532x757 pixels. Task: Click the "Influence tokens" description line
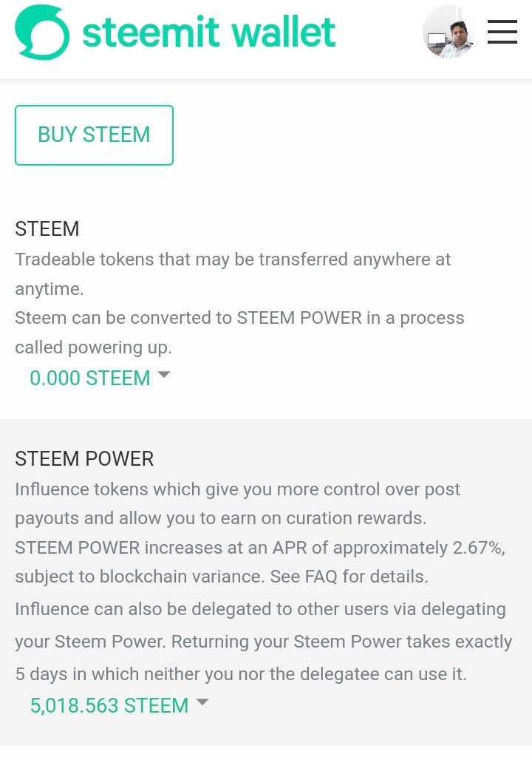click(237, 489)
